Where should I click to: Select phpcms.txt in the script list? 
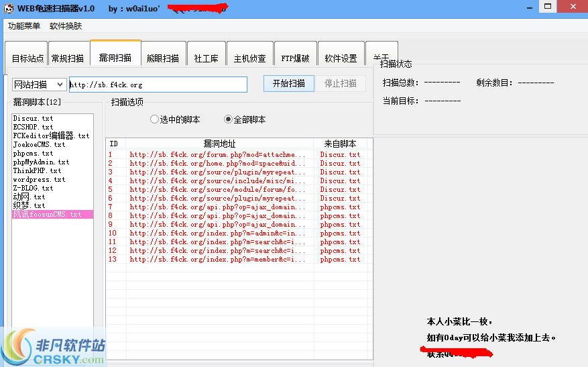[52, 153]
